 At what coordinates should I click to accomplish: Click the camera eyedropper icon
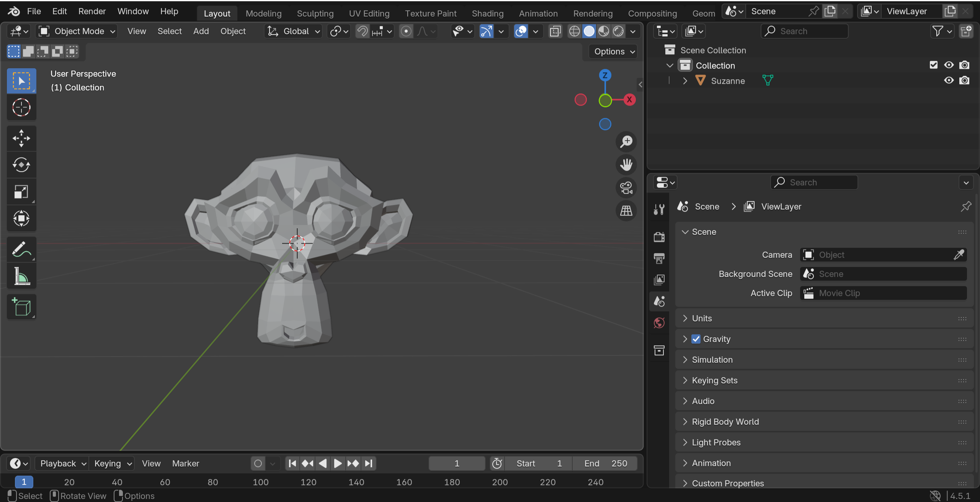tap(959, 255)
